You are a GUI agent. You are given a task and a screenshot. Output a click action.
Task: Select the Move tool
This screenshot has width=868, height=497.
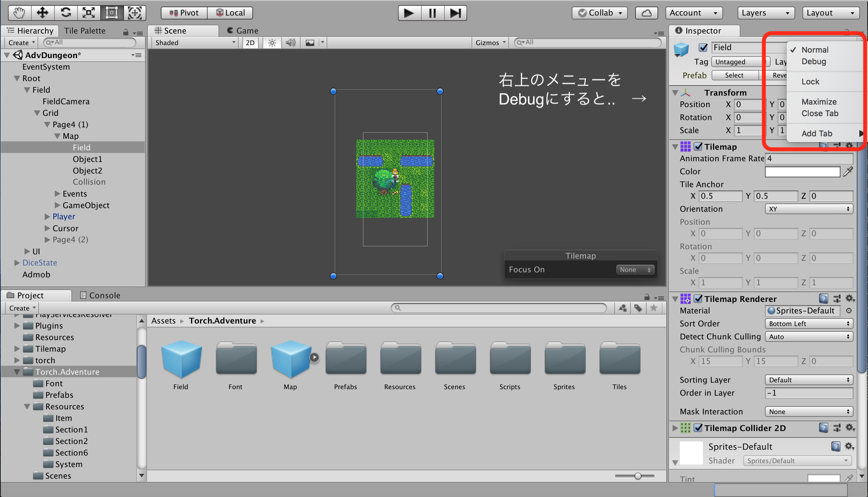[43, 13]
